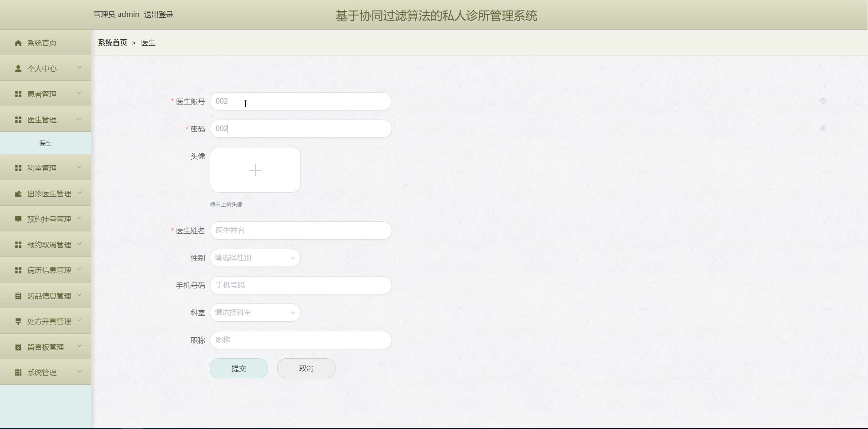Click the 退出登录 link

pos(159,15)
